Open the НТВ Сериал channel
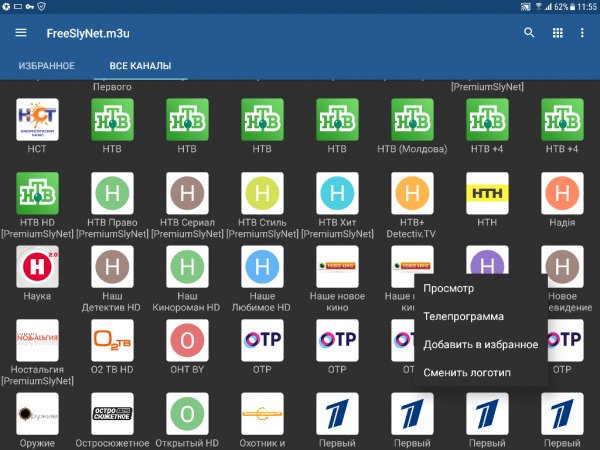The image size is (600, 450). click(x=187, y=193)
